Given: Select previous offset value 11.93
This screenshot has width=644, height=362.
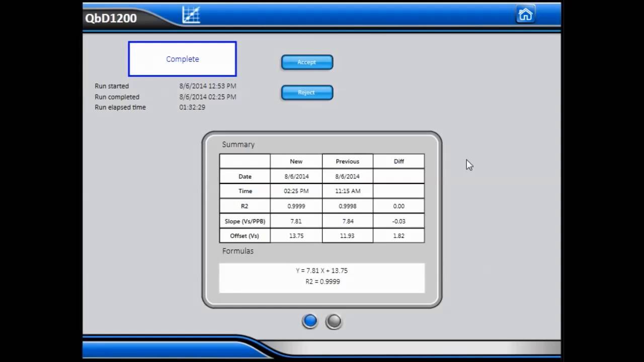Looking at the screenshot, I should (x=348, y=236).
